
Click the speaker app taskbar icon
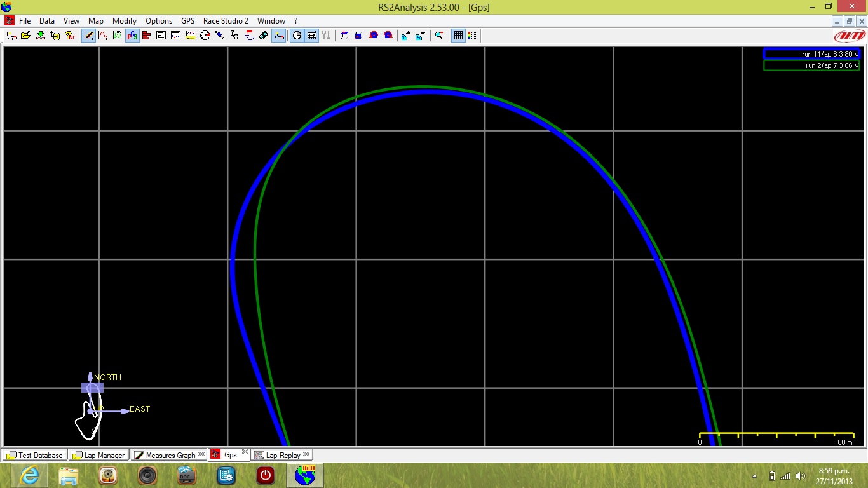point(147,475)
